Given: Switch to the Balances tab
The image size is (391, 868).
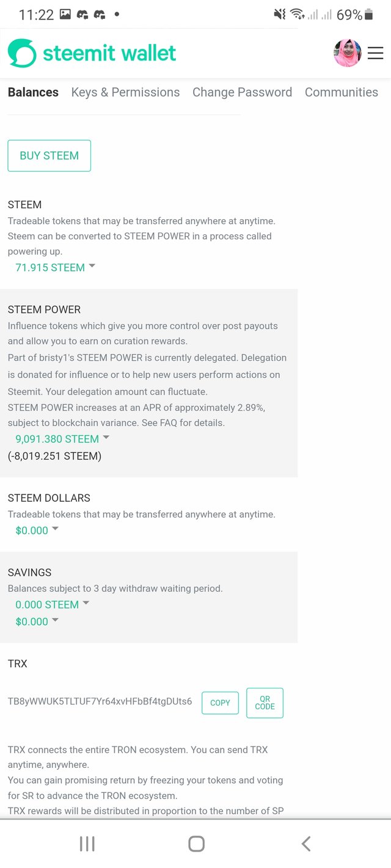Looking at the screenshot, I should [x=33, y=92].
